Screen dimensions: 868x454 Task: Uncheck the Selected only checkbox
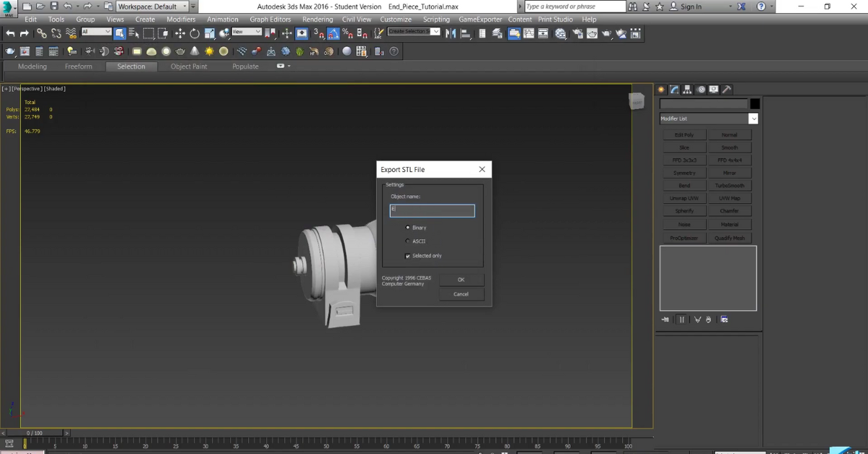click(x=407, y=255)
